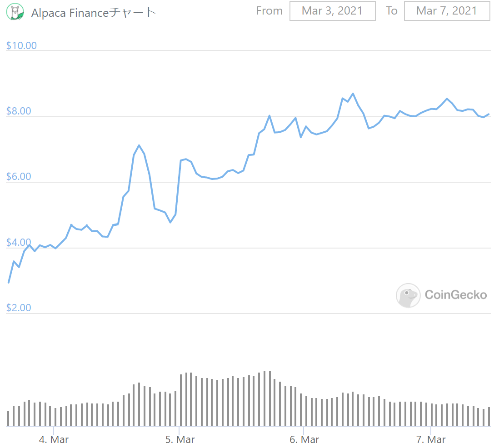Click the CoinGecko watermark text
499x448 pixels.
click(456, 295)
